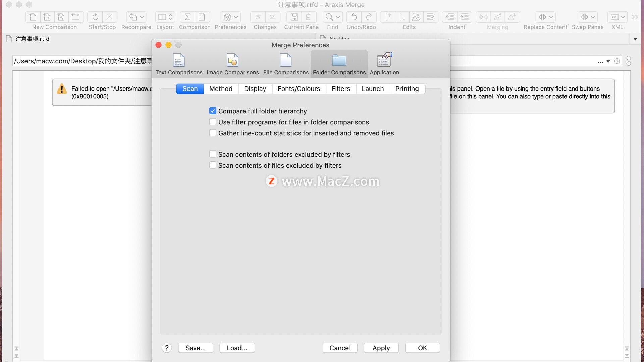
Task: Enable Scan contents of files excluded by filters
Action: coord(213,165)
